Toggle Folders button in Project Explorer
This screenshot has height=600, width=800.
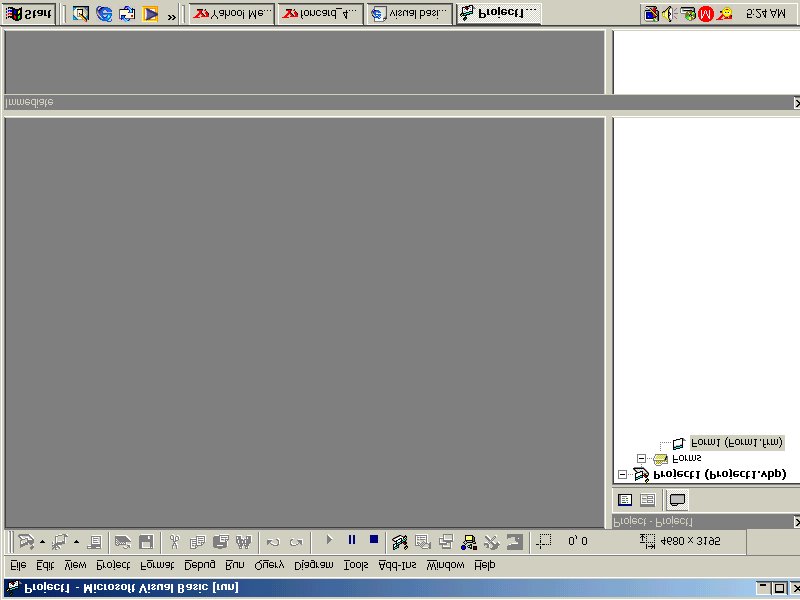(678, 499)
